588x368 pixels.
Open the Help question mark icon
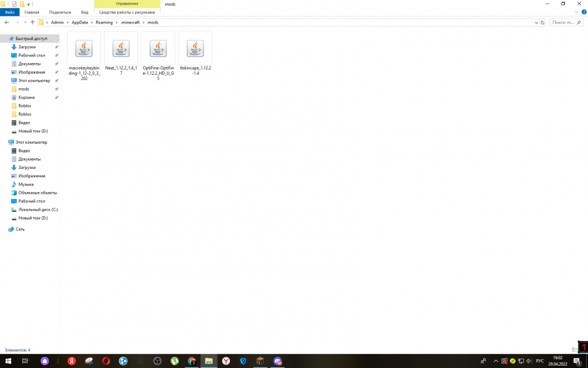coord(584,12)
